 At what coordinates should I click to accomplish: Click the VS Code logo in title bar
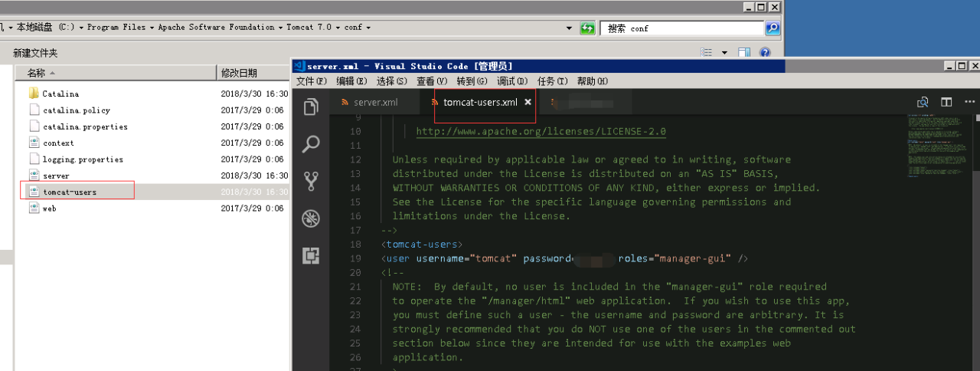[x=299, y=67]
